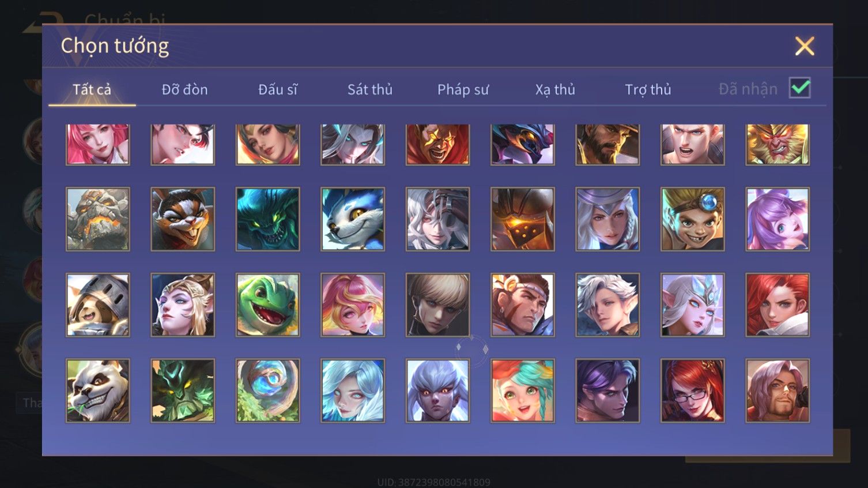The height and width of the screenshot is (488, 868).
Task: Uncheck the Đã nhận checkbox
Action: pos(800,88)
